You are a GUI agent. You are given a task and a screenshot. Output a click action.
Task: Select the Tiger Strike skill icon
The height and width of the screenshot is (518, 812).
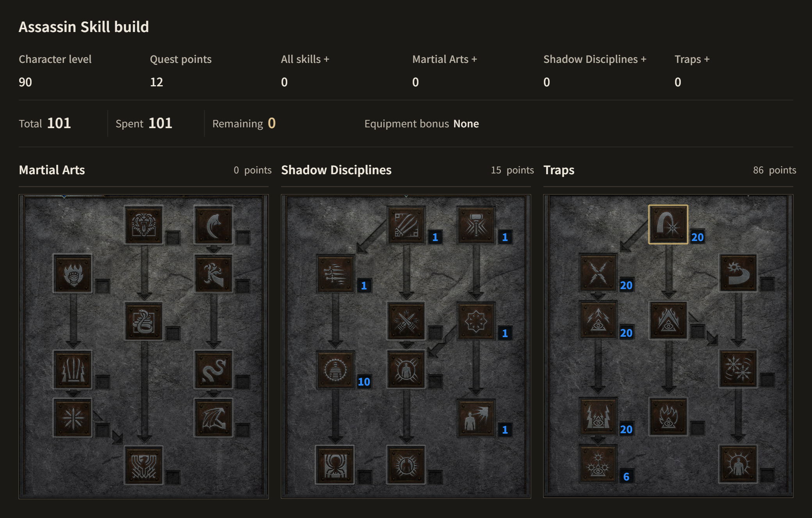[x=144, y=225]
